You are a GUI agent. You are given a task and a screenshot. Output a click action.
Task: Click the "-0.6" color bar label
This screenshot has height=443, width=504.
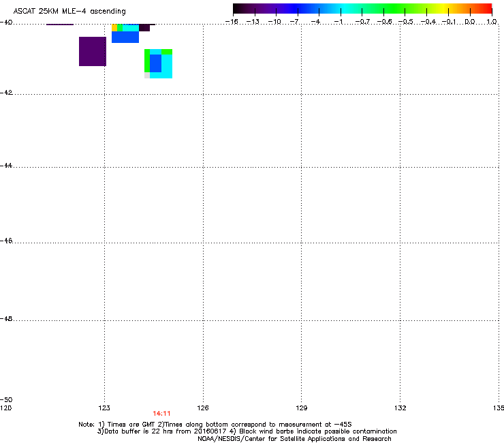(x=384, y=22)
